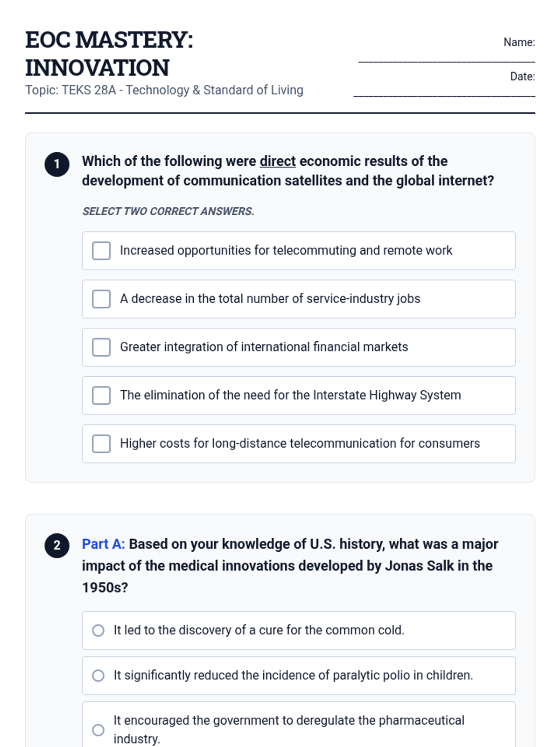The image size is (560, 747).
Task: Choose the cure for common cold radio button
Action: (98, 630)
